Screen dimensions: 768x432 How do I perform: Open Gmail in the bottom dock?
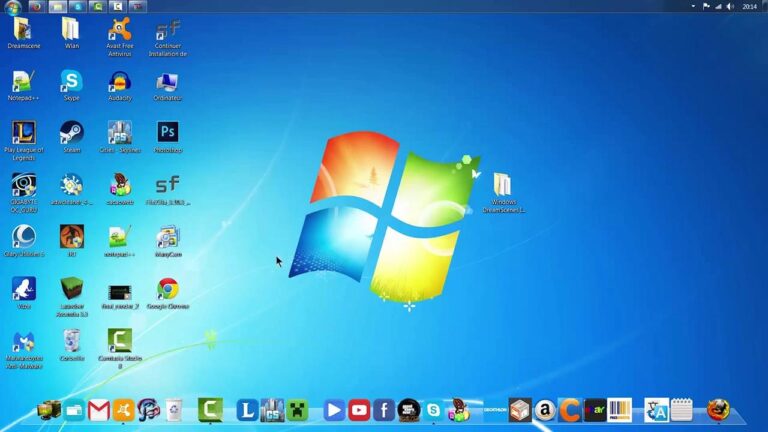98,410
